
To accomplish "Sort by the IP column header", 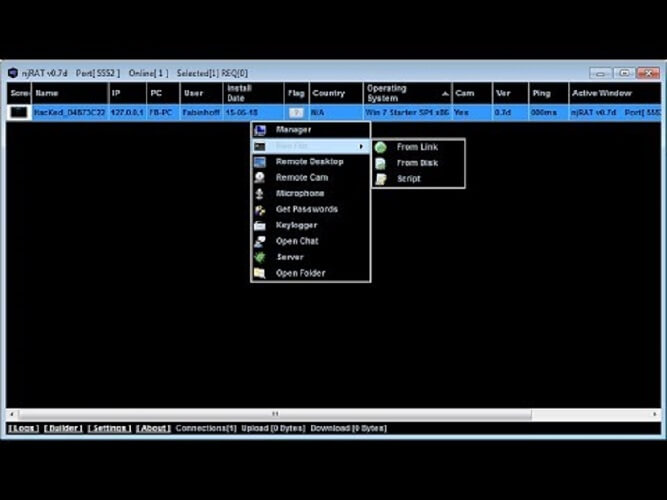I will (128, 93).
